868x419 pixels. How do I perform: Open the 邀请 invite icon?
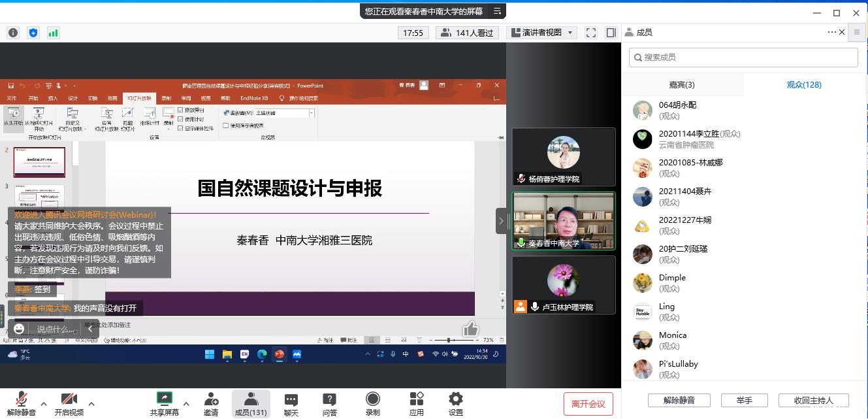(211, 403)
